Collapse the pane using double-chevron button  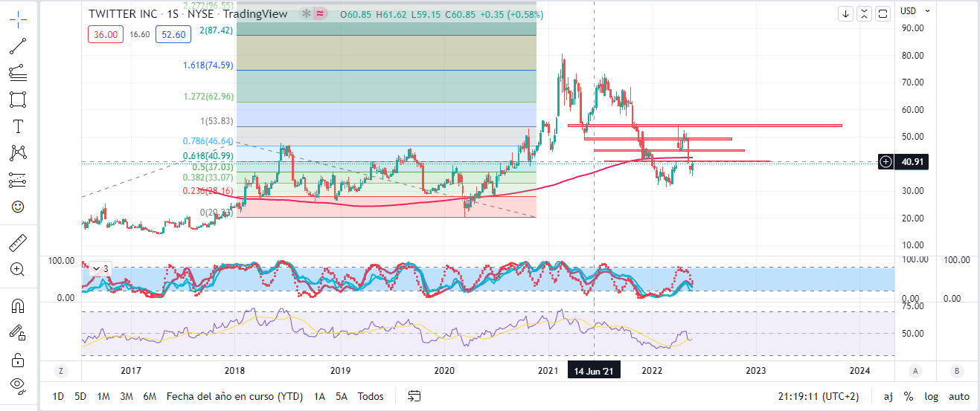[864, 13]
